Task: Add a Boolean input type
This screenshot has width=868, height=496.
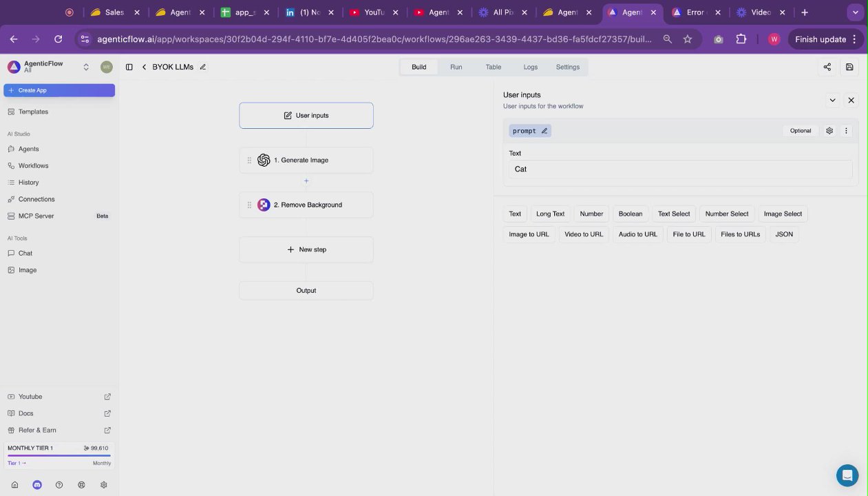Action: [631, 214]
